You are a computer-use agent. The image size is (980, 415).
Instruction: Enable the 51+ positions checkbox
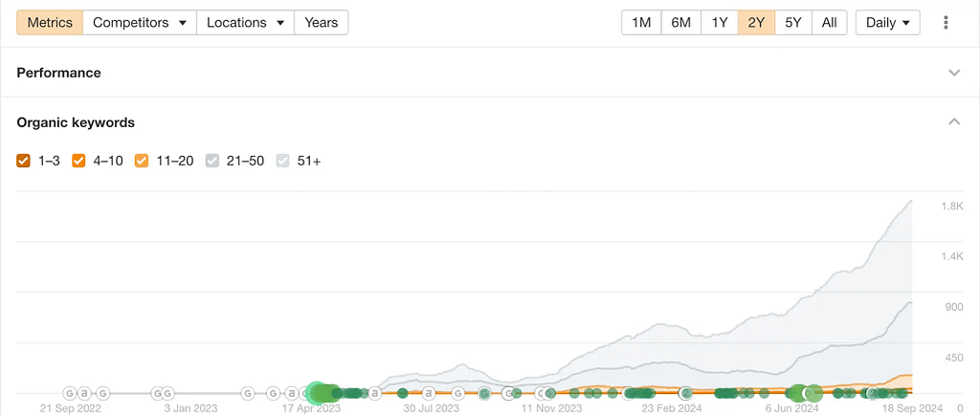click(282, 161)
